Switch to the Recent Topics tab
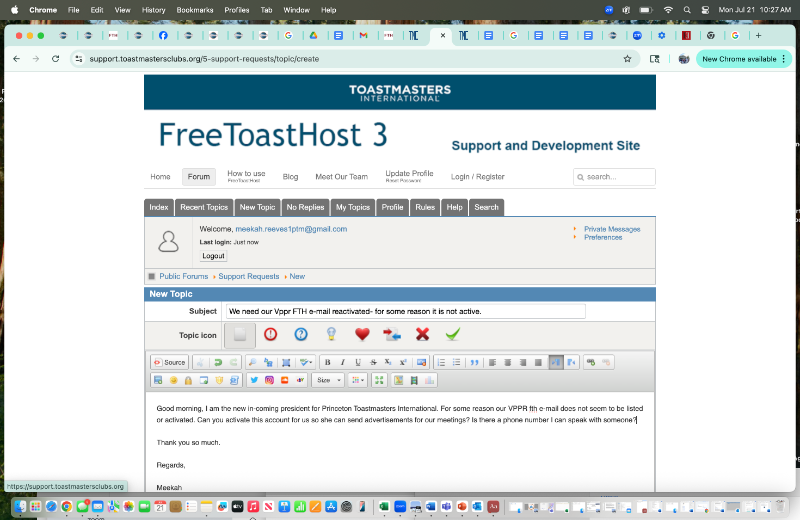This screenshot has width=800, height=520. tap(204, 207)
